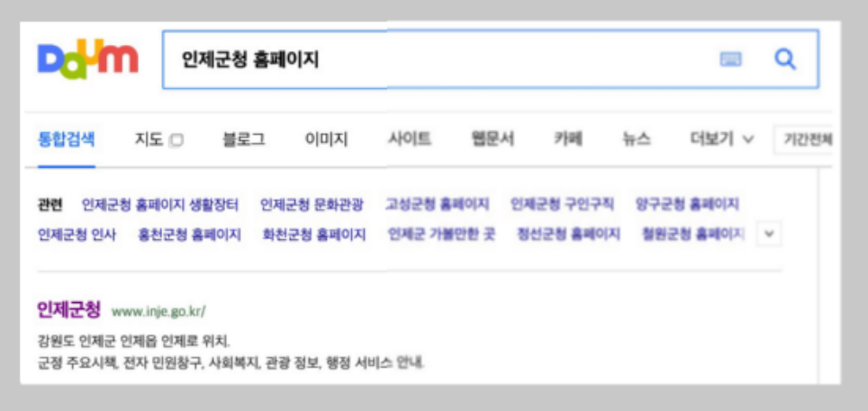Open the 블로그 tab

pyautogui.click(x=244, y=140)
